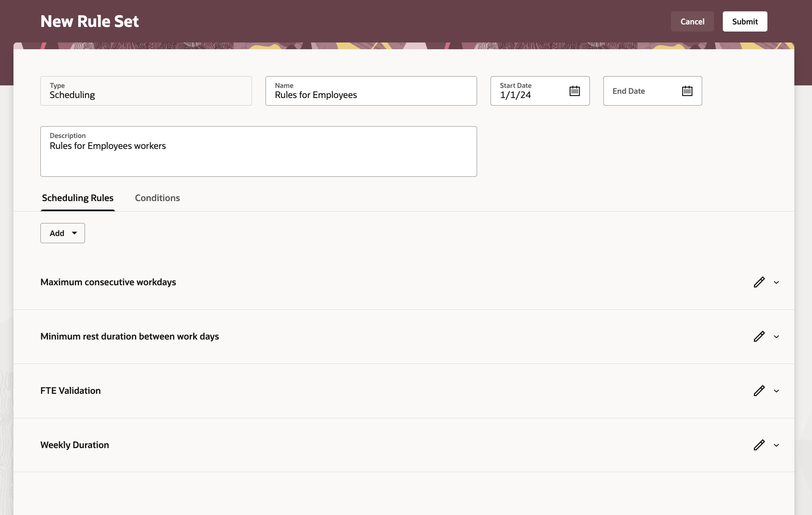
Task: Click the Type Scheduling field
Action: pos(146,91)
